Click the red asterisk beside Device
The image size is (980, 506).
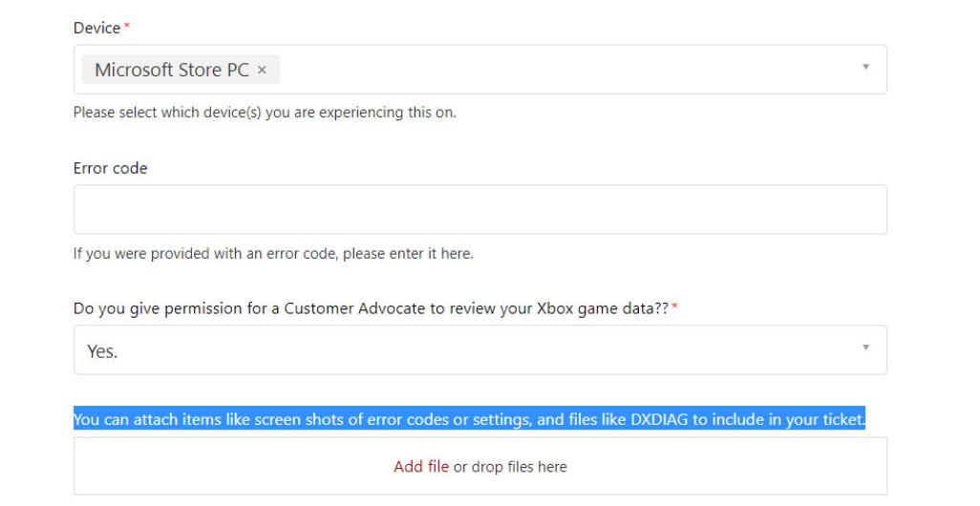pyautogui.click(x=127, y=26)
